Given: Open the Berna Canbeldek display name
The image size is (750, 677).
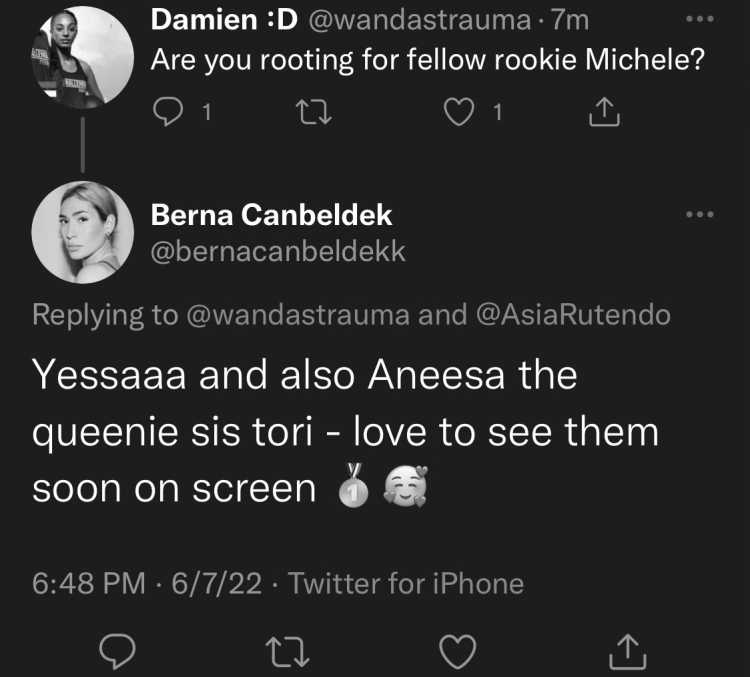Looking at the screenshot, I should click(x=271, y=215).
